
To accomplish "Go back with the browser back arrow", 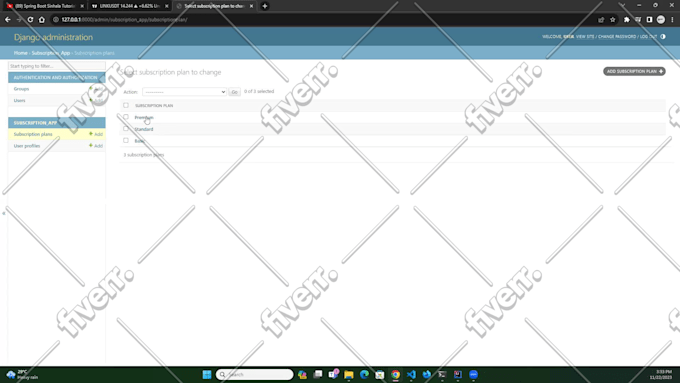I will (x=8, y=20).
